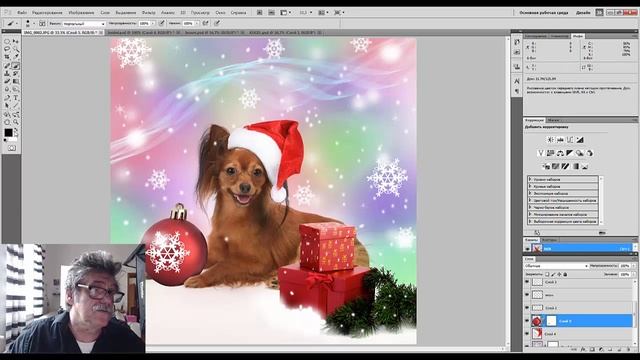Select the Eraser tool
640x360 pixels.
[7, 81]
